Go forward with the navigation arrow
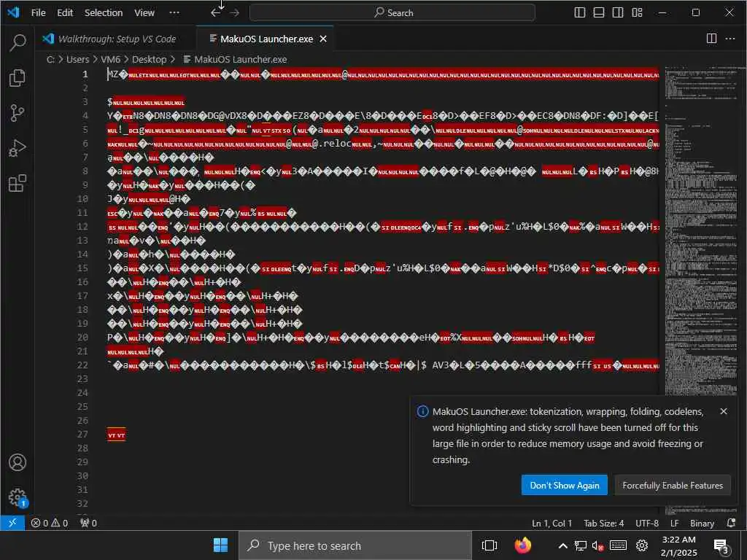The height and width of the screenshot is (560, 747). coord(234,13)
